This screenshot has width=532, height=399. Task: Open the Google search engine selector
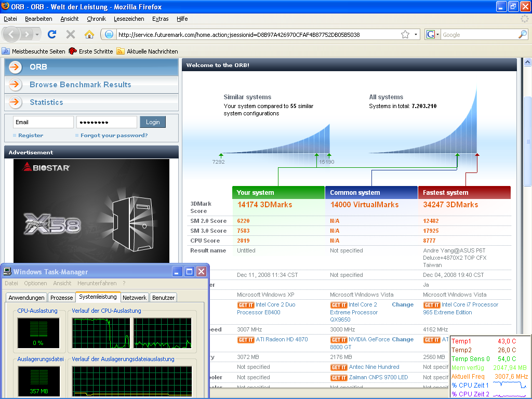click(433, 34)
